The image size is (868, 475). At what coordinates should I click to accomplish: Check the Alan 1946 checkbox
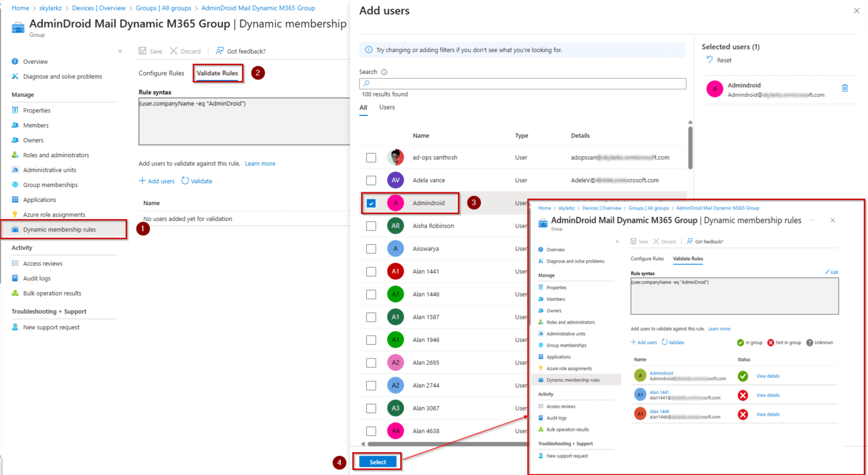click(371, 340)
